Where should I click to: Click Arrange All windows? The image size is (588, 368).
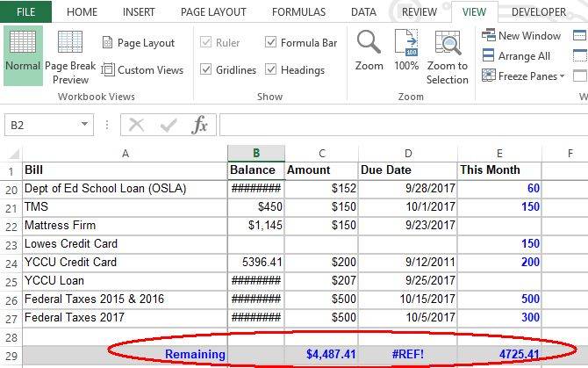[x=516, y=56]
